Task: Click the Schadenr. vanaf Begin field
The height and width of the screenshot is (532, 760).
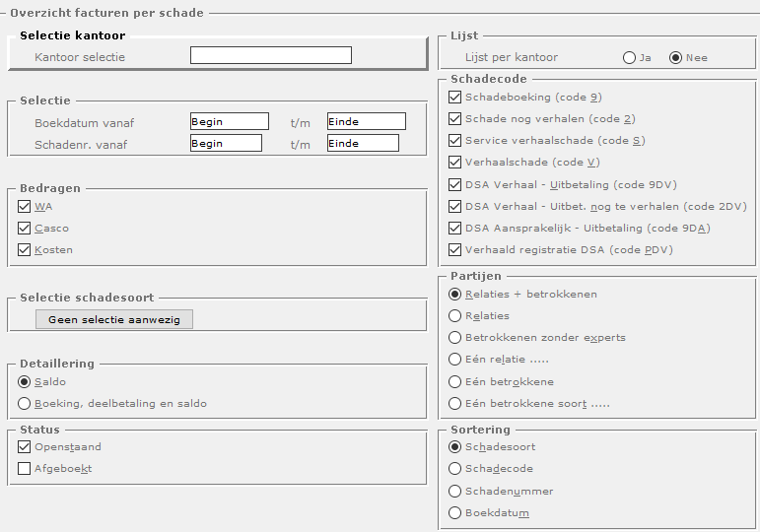Action: pos(226,143)
